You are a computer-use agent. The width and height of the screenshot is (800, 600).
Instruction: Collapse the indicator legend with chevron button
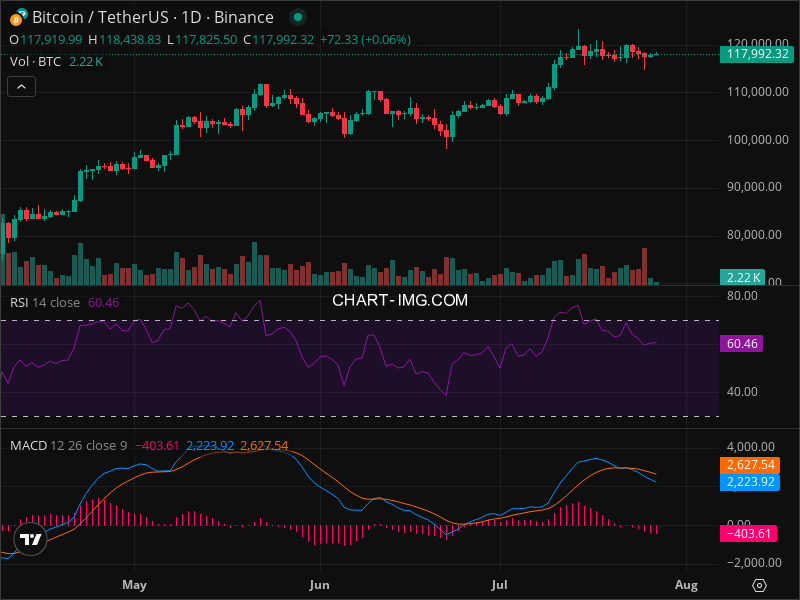click(21, 87)
